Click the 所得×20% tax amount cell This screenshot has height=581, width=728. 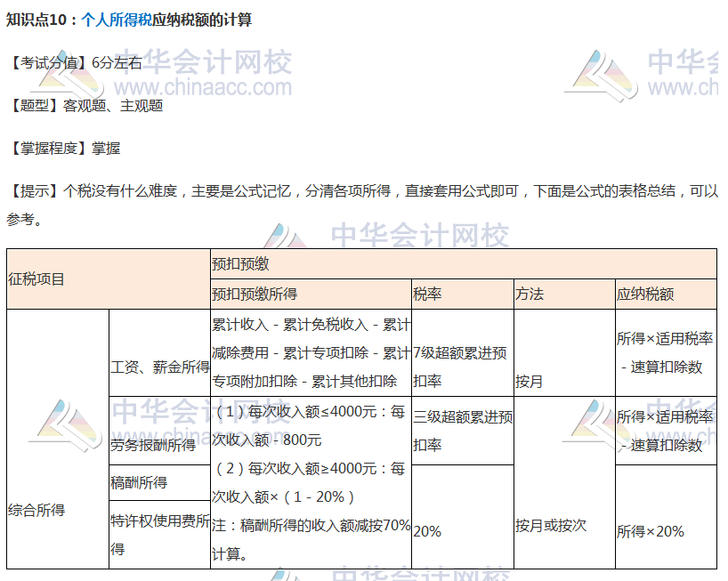[x=666, y=517]
